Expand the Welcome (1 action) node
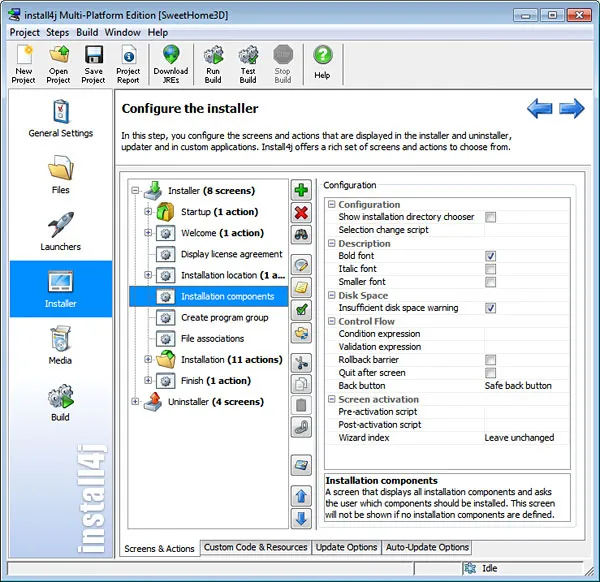The height and width of the screenshot is (582, 600). click(148, 232)
